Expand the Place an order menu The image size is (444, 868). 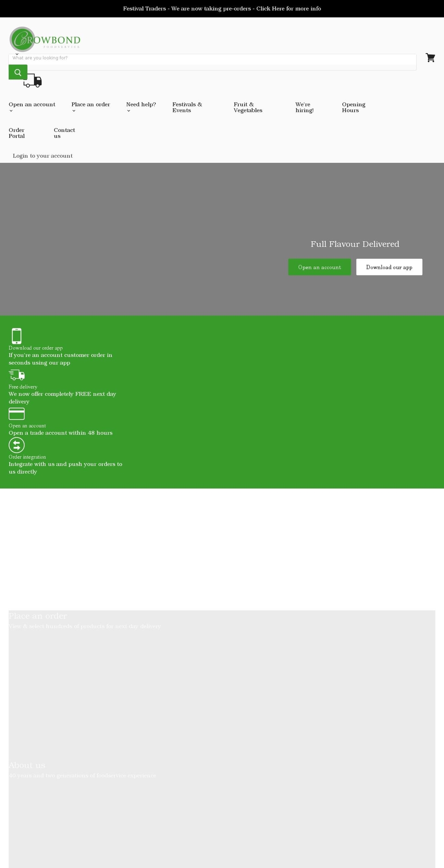(91, 107)
